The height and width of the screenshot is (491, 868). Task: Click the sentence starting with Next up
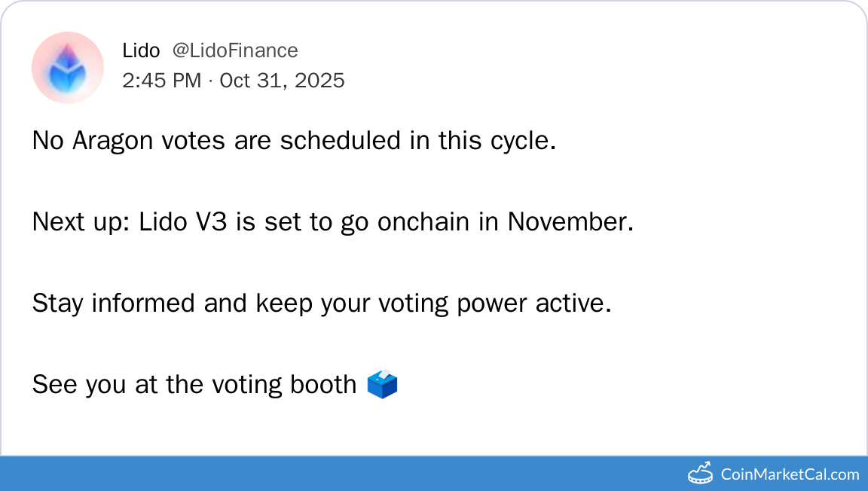(332, 222)
